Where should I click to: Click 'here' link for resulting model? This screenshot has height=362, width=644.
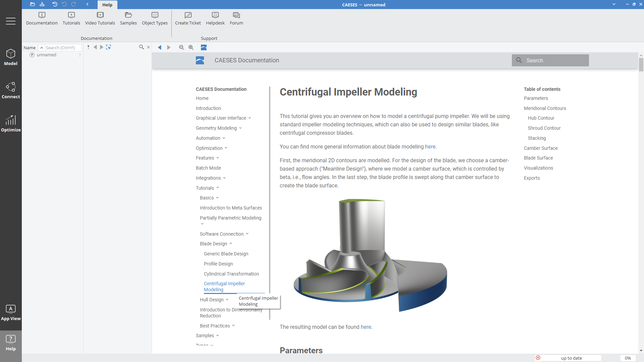[x=366, y=327]
